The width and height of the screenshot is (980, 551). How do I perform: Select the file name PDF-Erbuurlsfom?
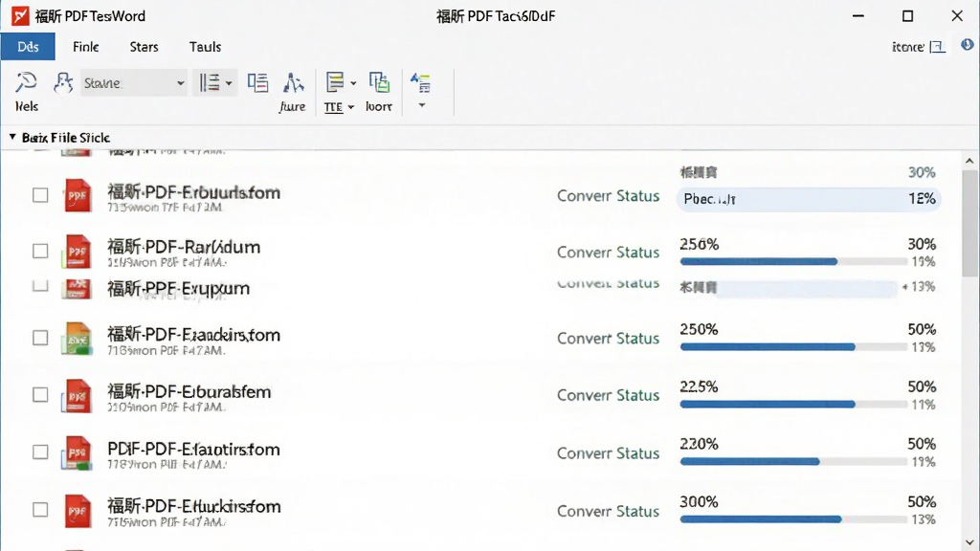coord(193,192)
